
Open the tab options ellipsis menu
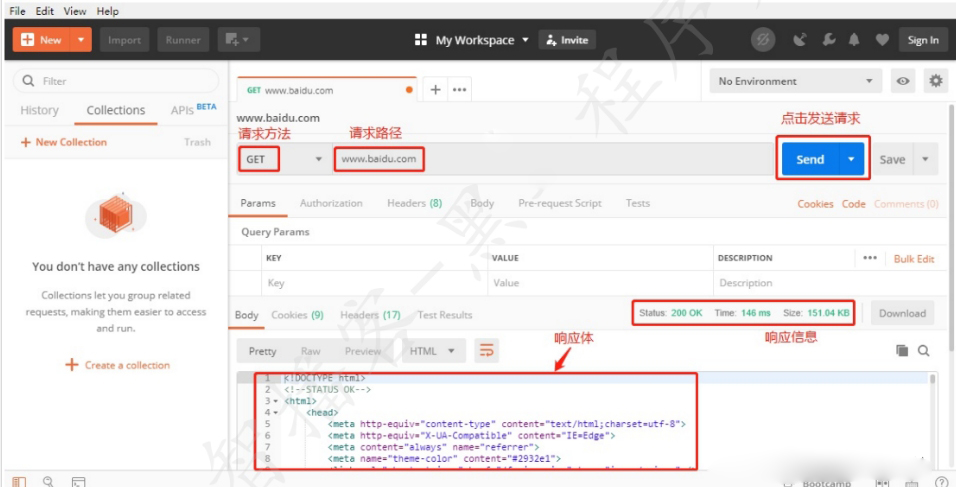click(460, 90)
